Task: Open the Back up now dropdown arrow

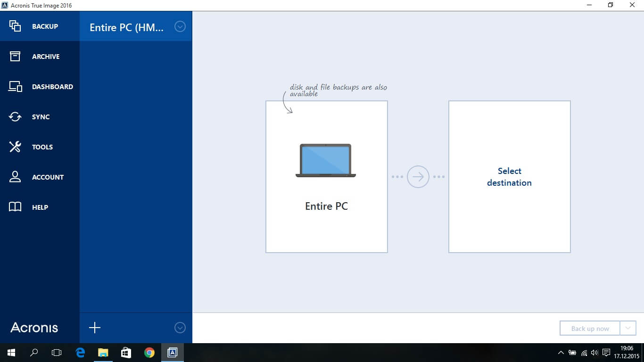Action: tap(628, 328)
